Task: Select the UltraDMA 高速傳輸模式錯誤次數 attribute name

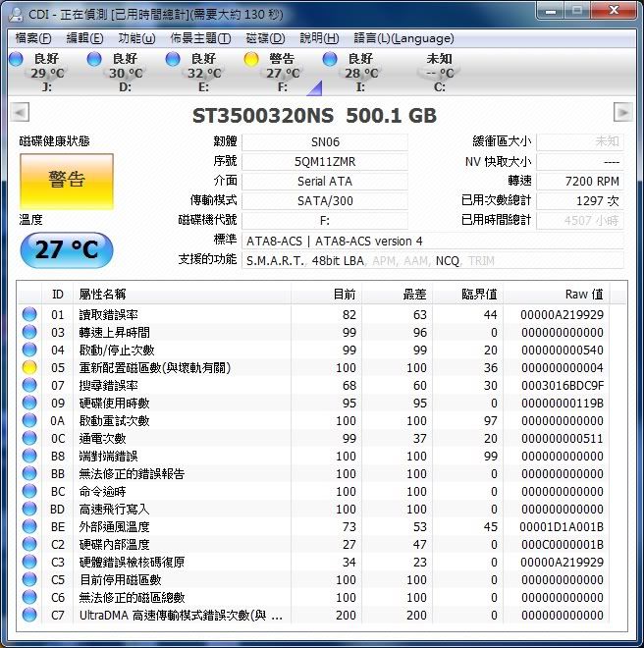Action: (181, 616)
